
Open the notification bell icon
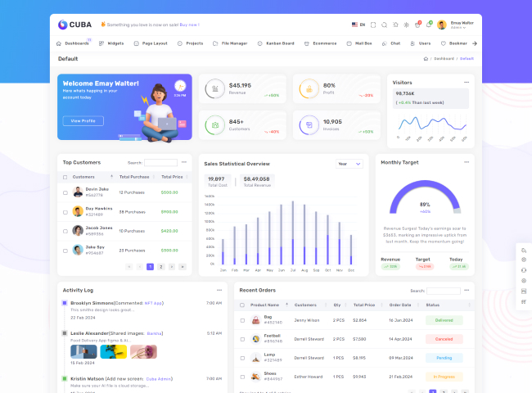428,25
